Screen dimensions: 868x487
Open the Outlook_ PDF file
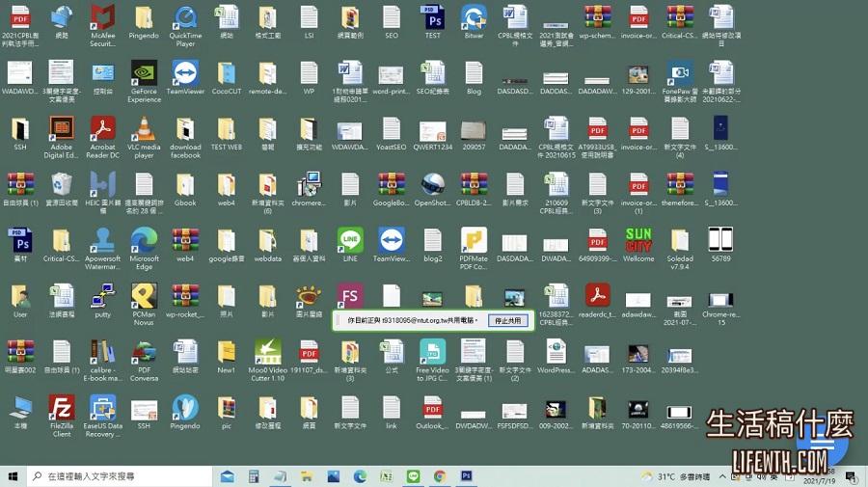(433, 413)
